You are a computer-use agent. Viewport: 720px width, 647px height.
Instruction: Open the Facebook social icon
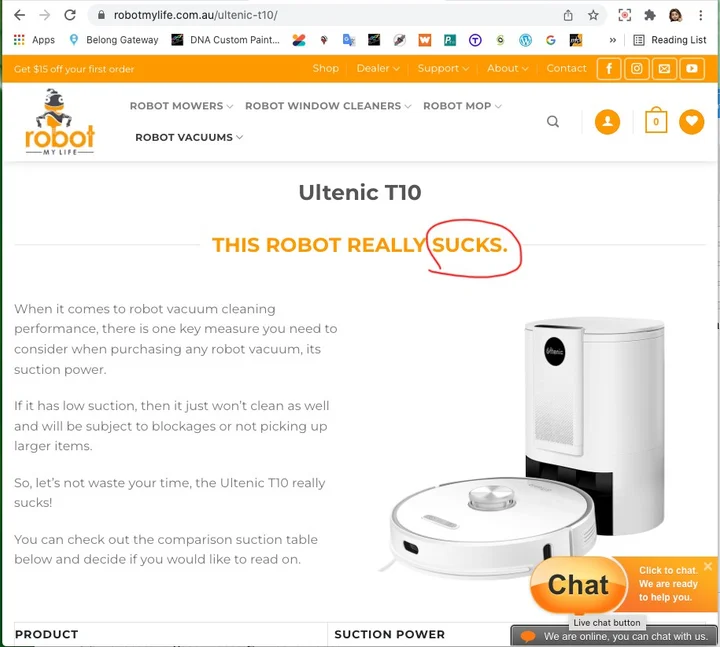[x=609, y=69]
